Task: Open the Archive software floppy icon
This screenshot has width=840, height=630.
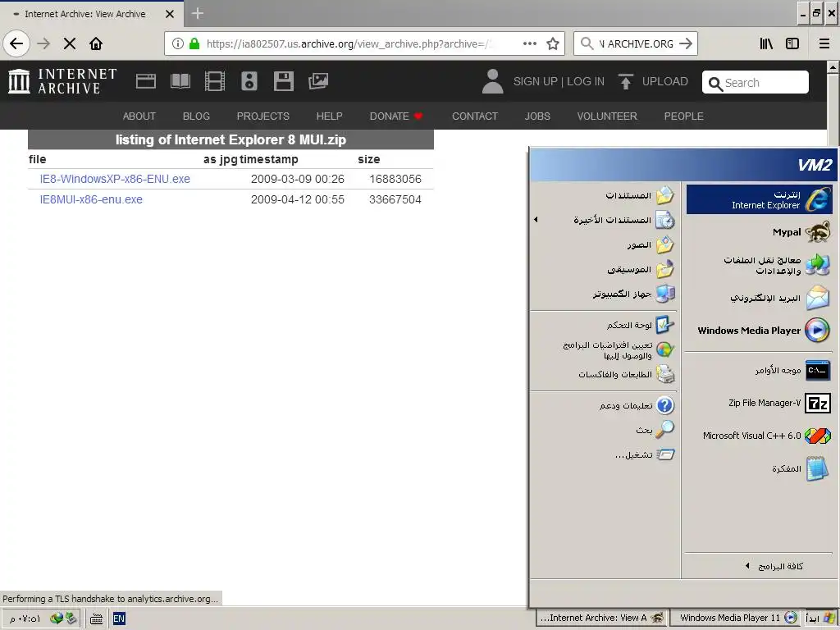Action: tap(283, 81)
